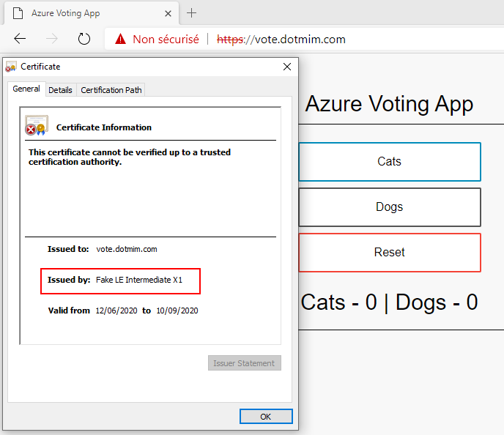Click the Azure Voting App page heading
Screen dimensions: 504x435
tap(389, 104)
